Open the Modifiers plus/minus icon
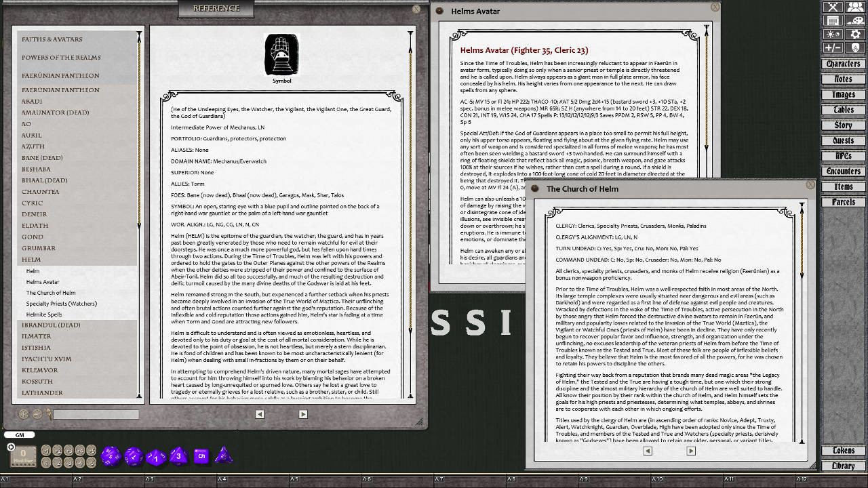Image resolution: width=868 pixels, height=488 pixels. 832,48
